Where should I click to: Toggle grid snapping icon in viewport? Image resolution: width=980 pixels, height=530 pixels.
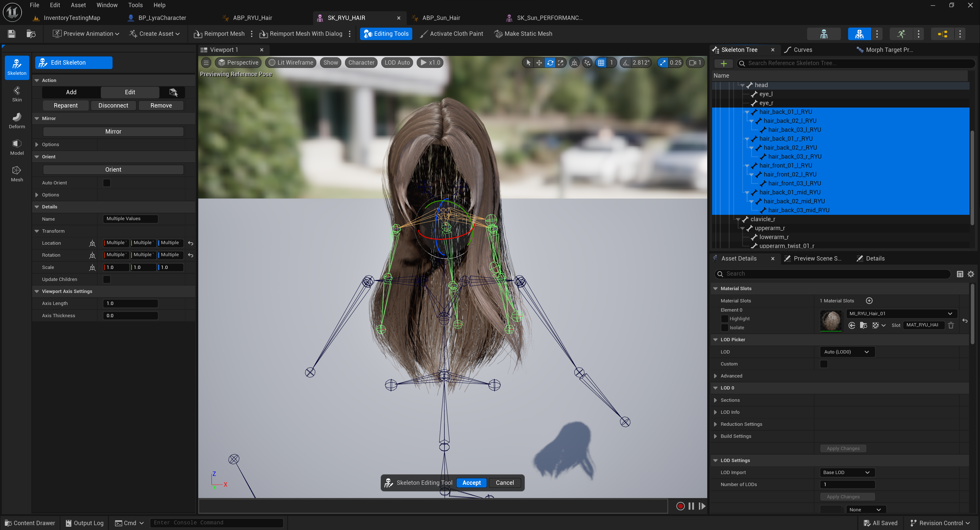coord(601,63)
